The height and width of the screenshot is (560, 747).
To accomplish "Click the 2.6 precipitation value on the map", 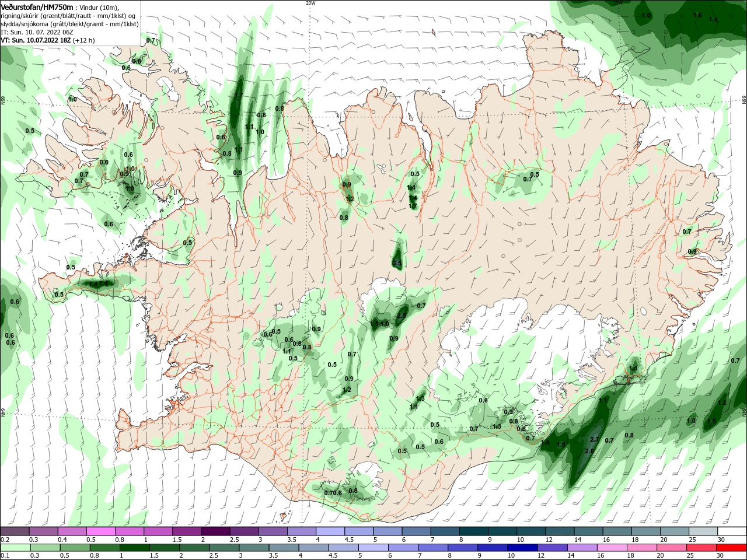I will [589, 451].
